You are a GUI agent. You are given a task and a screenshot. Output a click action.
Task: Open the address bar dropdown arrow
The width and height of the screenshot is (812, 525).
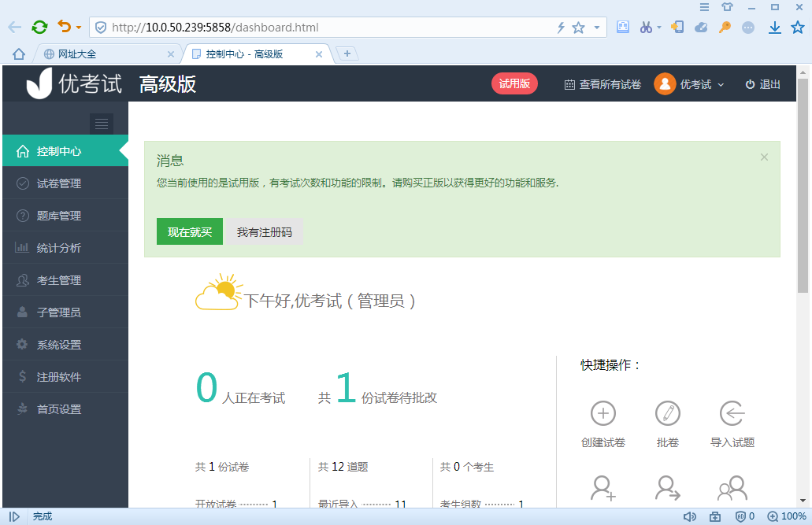pyautogui.click(x=596, y=28)
